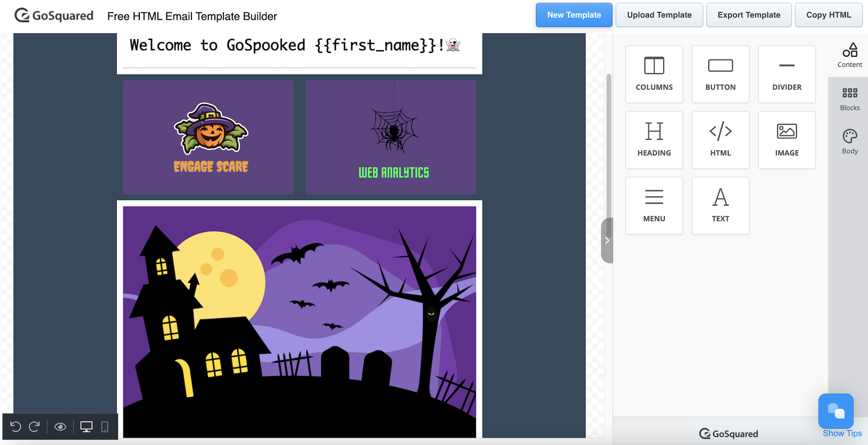Toggle preview with the eye icon
This screenshot has width=868, height=445.
(60, 427)
